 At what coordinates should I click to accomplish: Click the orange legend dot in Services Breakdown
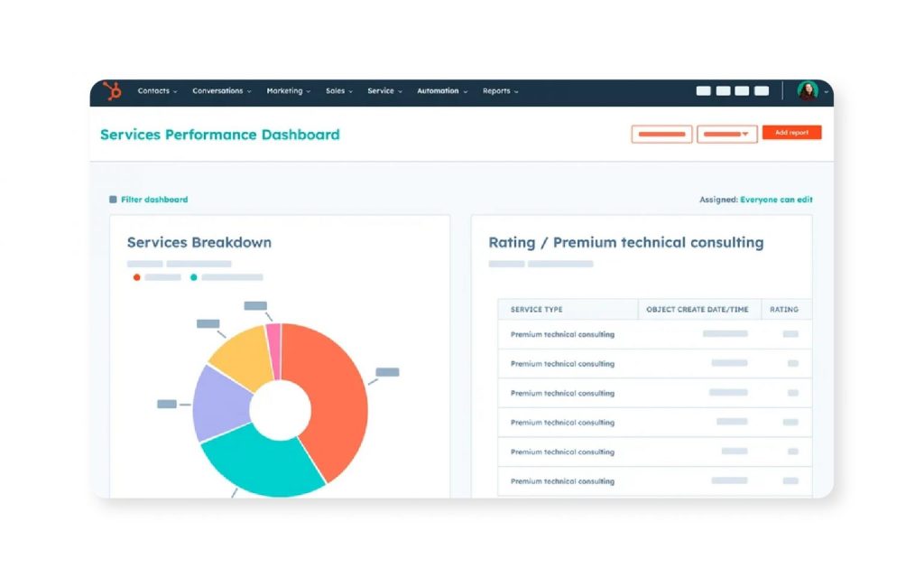click(x=137, y=277)
